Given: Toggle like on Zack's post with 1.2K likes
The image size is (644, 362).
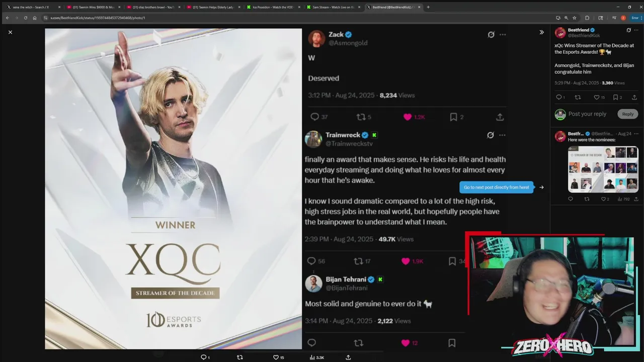Looking at the screenshot, I should (408, 117).
